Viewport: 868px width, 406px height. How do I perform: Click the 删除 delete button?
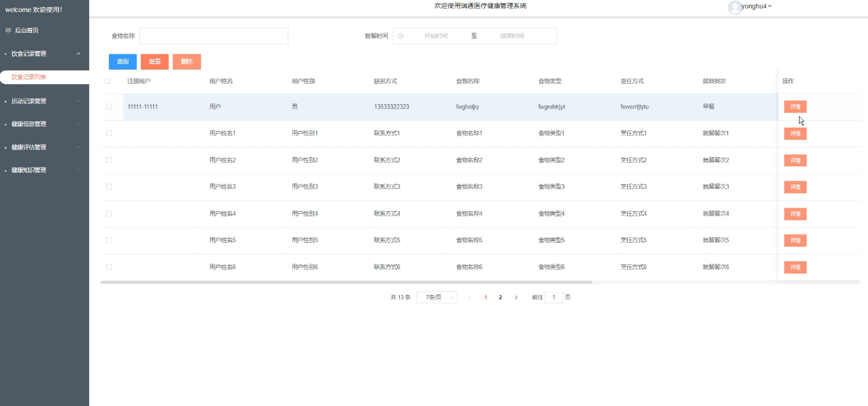click(187, 62)
